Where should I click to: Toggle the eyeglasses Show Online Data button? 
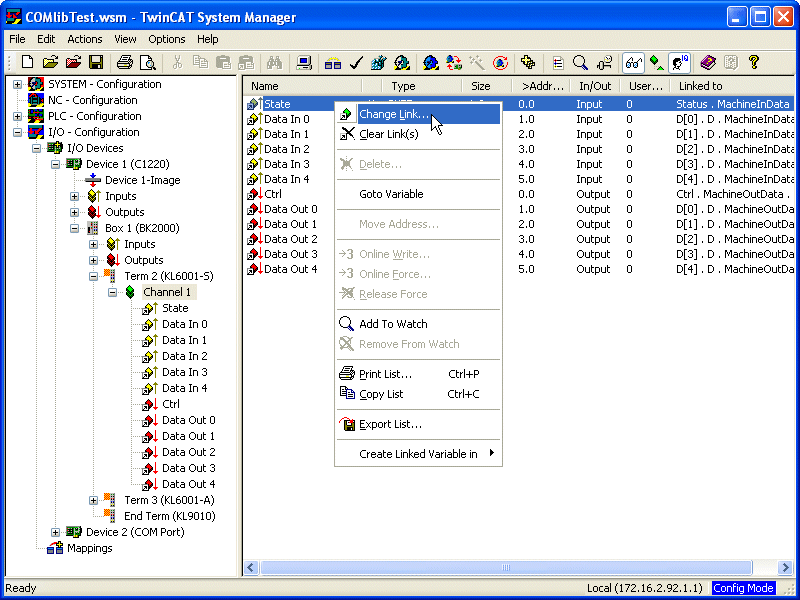pyautogui.click(x=633, y=63)
